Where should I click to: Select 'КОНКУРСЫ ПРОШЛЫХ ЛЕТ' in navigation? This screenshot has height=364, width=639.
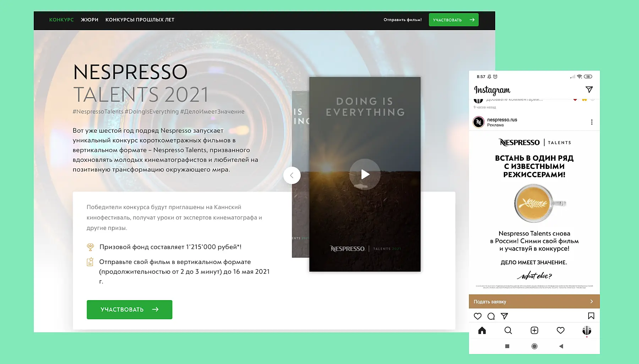(140, 20)
